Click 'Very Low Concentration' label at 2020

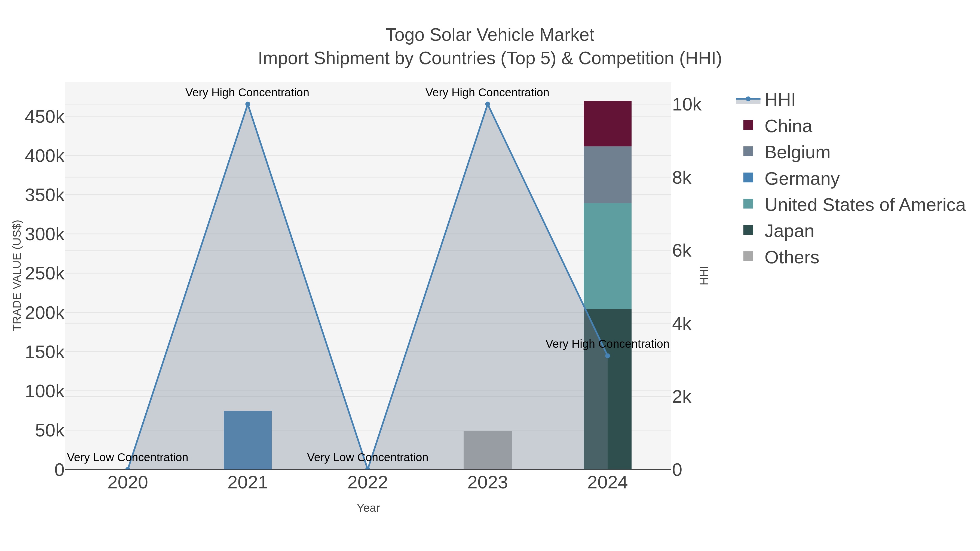tap(127, 457)
